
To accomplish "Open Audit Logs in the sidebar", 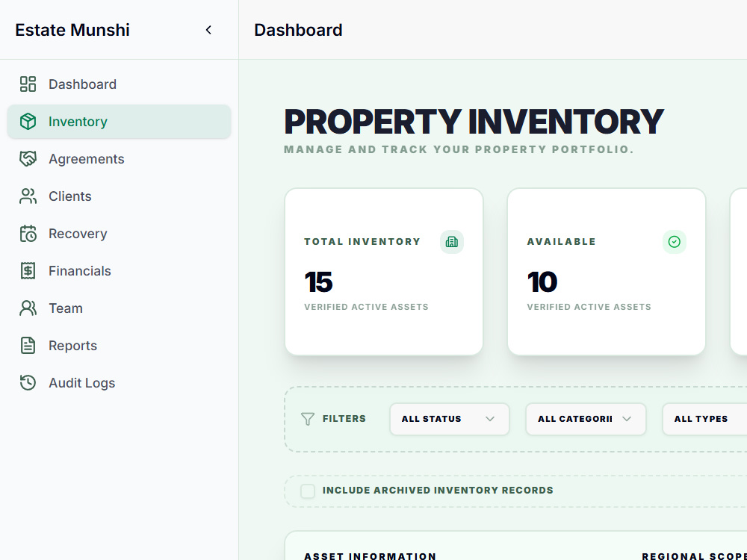I will pos(119,382).
